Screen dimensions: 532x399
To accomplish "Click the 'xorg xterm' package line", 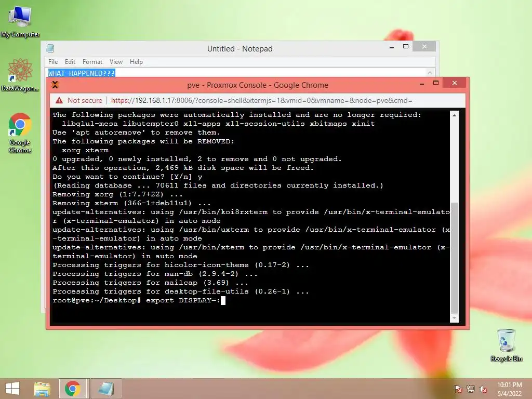I will tap(85, 150).
